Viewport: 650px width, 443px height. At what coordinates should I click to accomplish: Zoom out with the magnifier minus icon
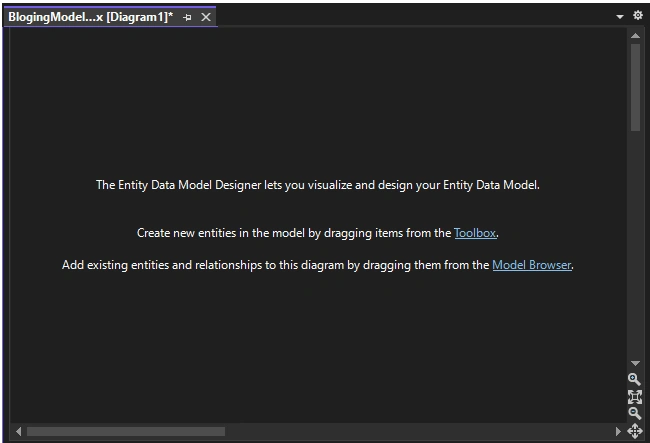(634, 414)
